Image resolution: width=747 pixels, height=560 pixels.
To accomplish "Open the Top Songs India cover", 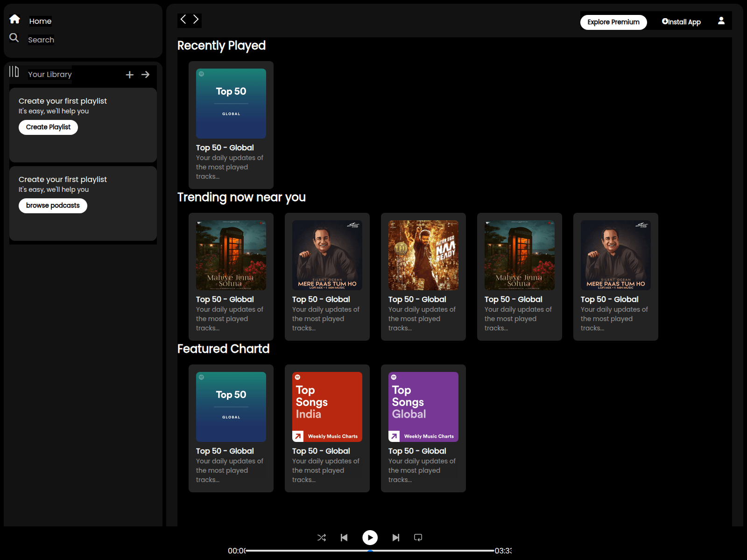I will tap(327, 407).
